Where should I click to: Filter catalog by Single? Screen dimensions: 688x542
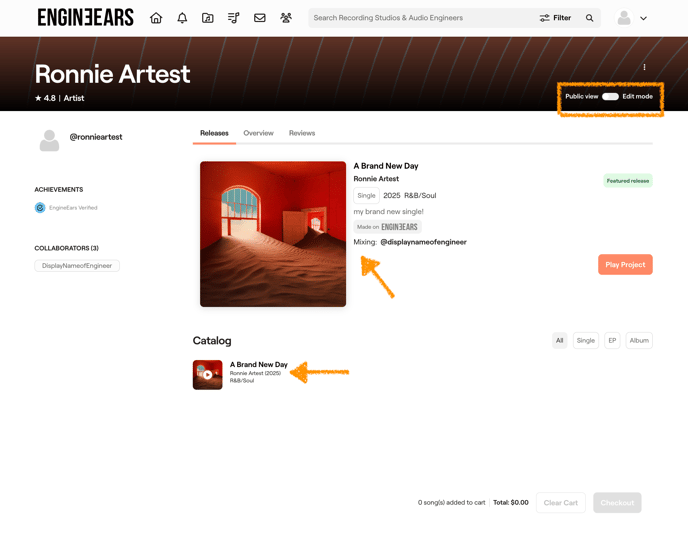coord(585,341)
